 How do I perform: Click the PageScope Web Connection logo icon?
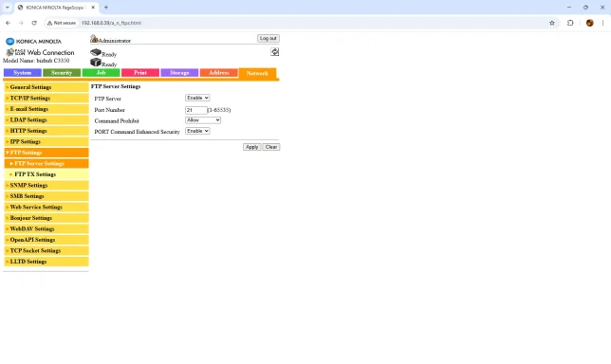coord(10,52)
